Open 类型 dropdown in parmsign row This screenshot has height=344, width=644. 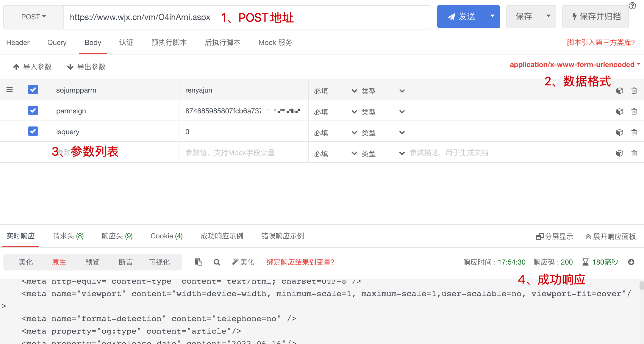[x=383, y=112]
